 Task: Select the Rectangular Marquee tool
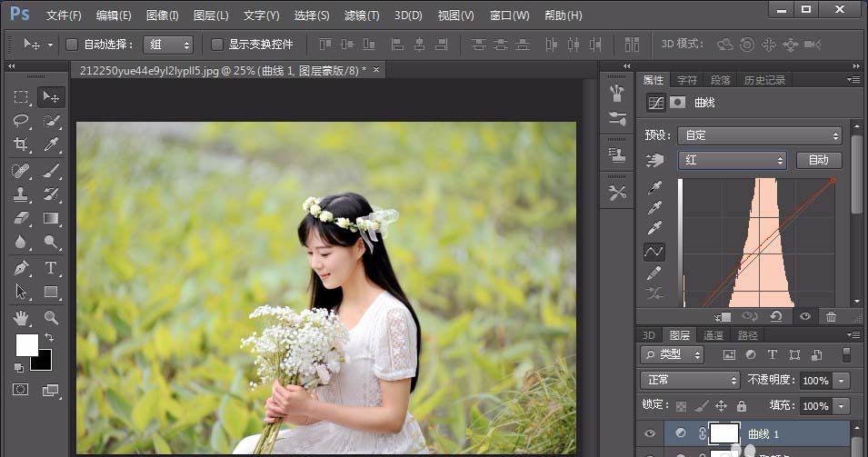click(x=21, y=97)
